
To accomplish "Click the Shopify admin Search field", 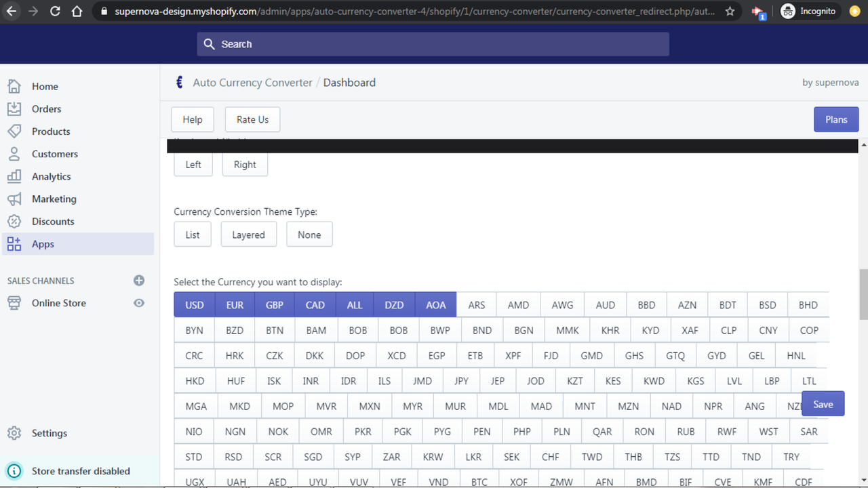I will pyautogui.click(x=434, y=44).
